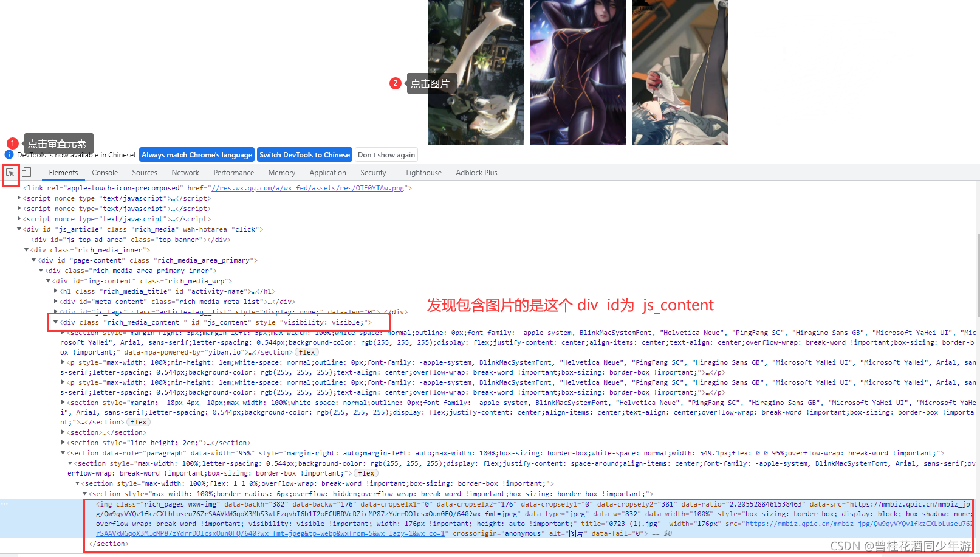This screenshot has width=980, height=557.
Task: Select the Performance tab
Action: coord(234,173)
